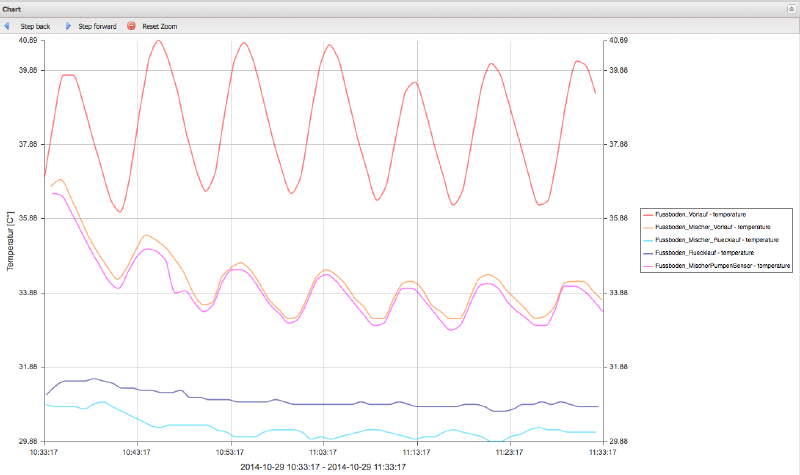The image size is (800, 475).
Task: Click the Step forward arrow icon
Action: click(x=68, y=26)
